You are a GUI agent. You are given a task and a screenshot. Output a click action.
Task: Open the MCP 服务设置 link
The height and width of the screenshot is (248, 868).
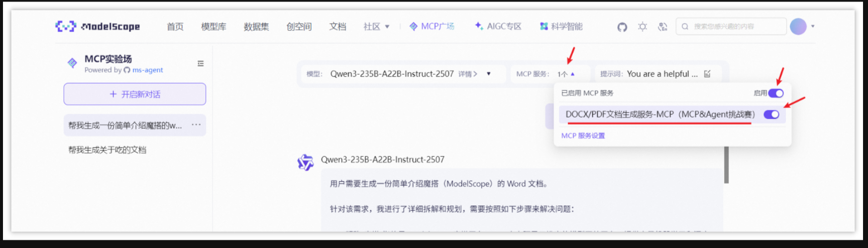(583, 135)
